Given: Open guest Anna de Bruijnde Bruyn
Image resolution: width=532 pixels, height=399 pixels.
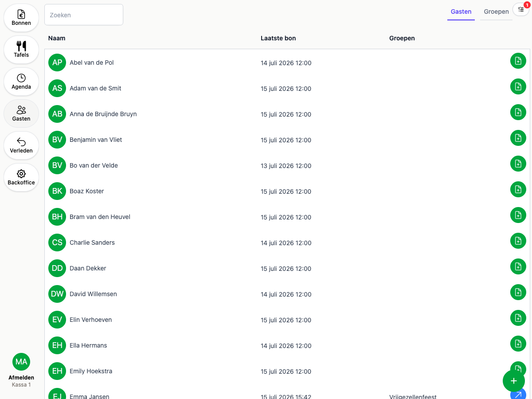Looking at the screenshot, I should click(103, 114).
